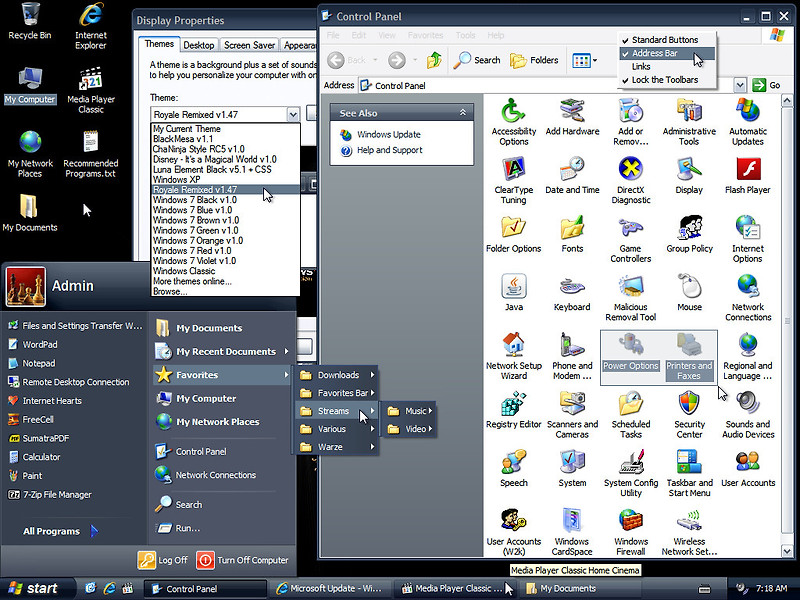Open Mouse settings icon

coord(689,293)
